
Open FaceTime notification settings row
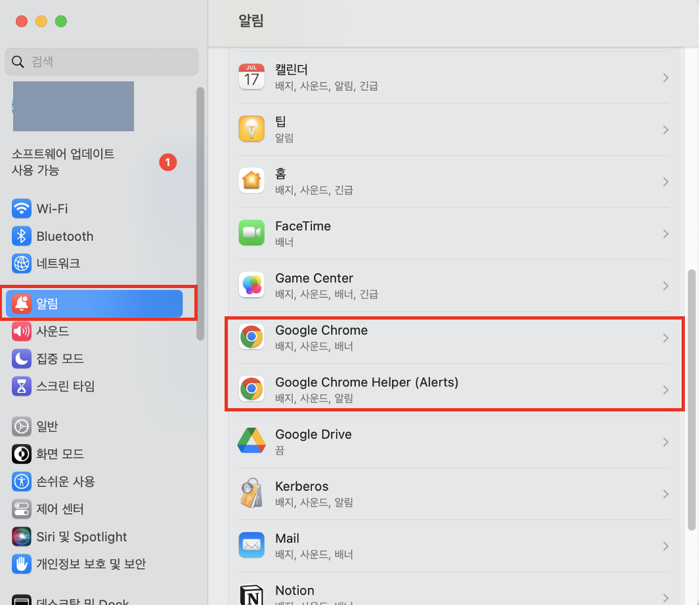pyautogui.click(x=453, y=234)
